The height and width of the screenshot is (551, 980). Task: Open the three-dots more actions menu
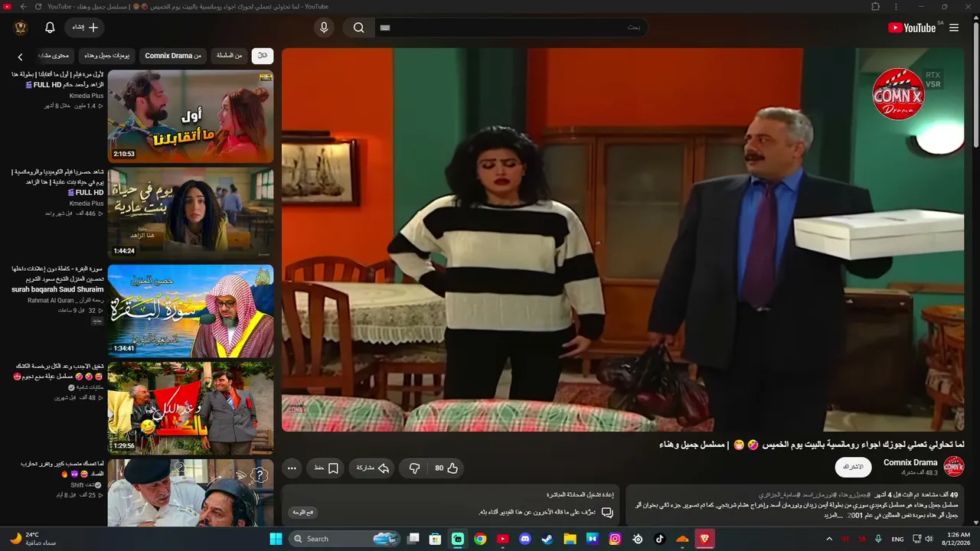292,468
